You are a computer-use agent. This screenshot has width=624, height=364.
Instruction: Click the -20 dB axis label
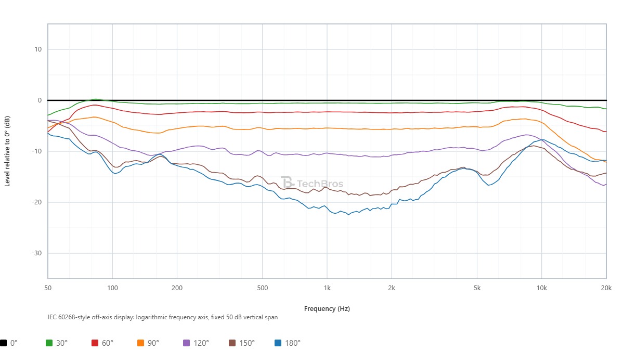tap(36, 202)
